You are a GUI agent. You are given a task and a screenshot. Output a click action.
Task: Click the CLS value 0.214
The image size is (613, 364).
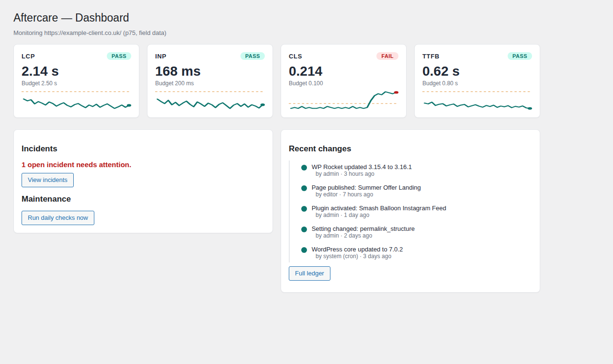tap(306, 71)
